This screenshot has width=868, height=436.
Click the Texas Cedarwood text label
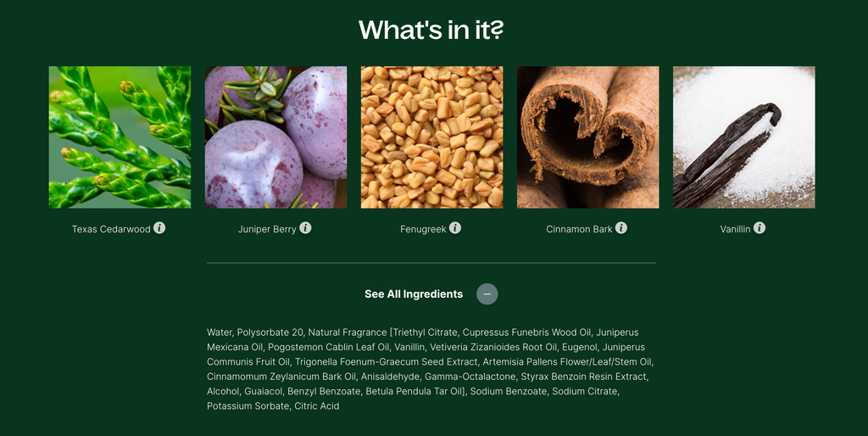click(x=111, y=229)
